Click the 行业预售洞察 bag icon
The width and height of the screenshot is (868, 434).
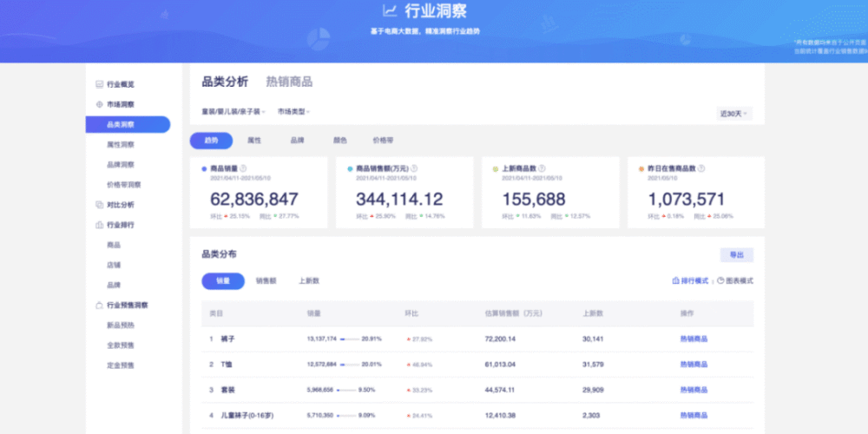click(x=100, y=305)
